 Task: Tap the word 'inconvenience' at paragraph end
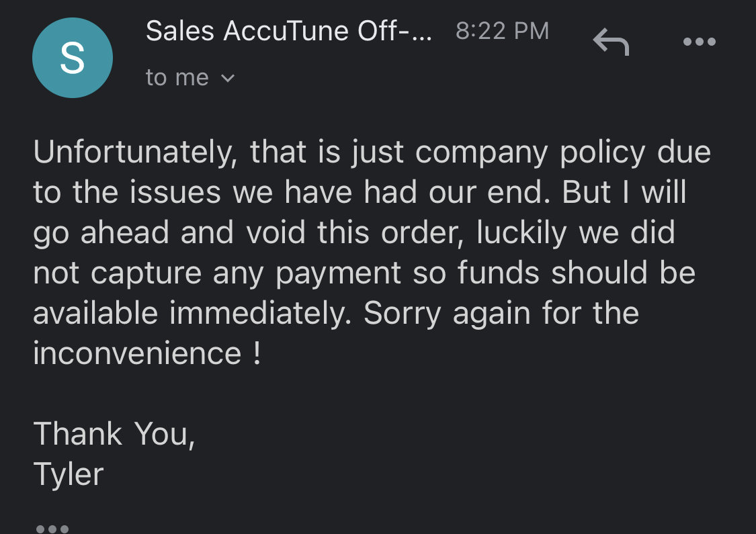pyautogui.click(x=137, y=353)
